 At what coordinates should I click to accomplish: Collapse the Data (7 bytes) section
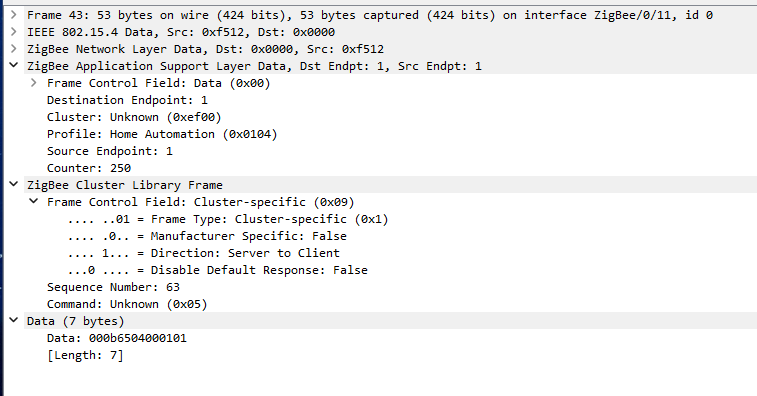(14, 320)
